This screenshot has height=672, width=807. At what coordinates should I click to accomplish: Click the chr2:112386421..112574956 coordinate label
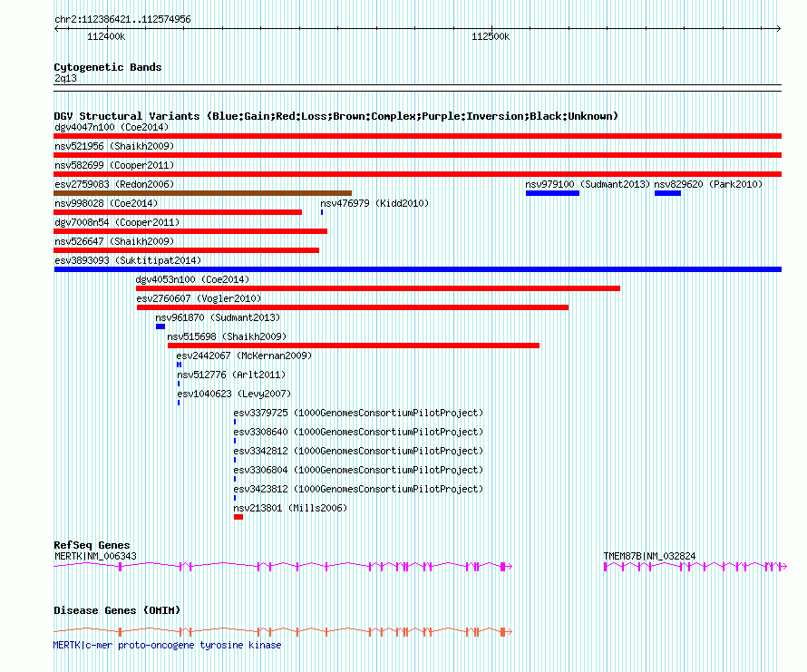coord(122,20)
